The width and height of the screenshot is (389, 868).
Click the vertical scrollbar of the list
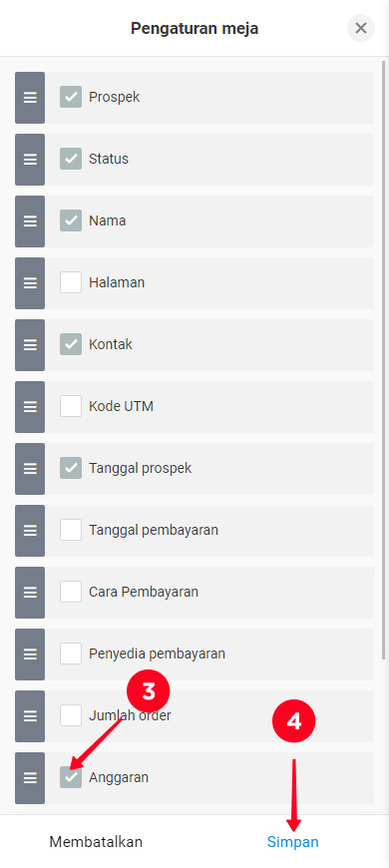click(384, 360)
